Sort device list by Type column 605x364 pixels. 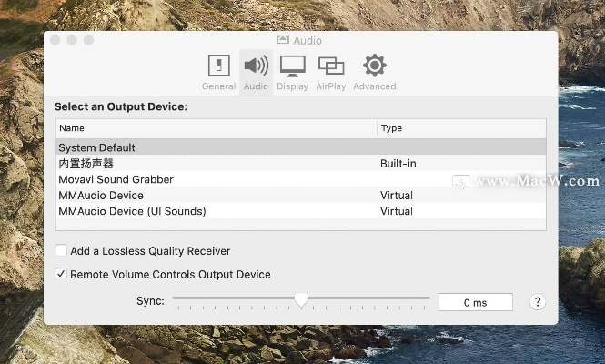click(461, 128)
